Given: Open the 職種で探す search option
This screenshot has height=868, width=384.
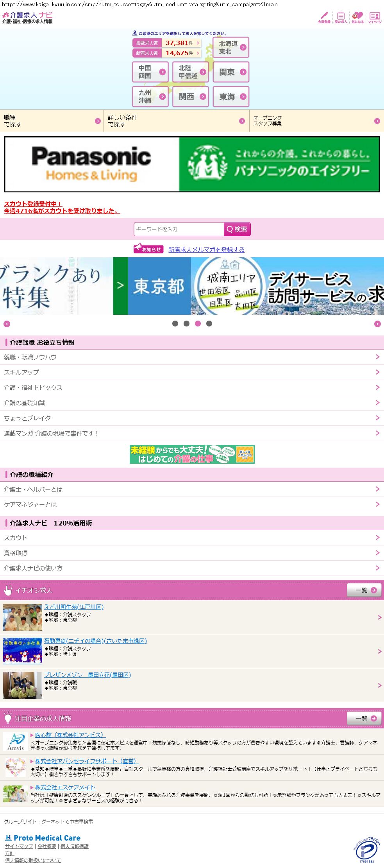Looking at the screenshot, I should 52,121.
